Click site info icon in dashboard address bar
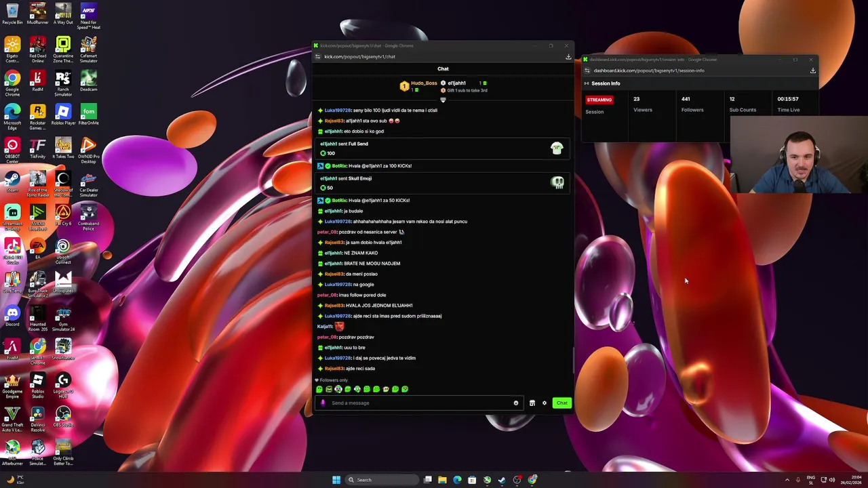This screenshot has width=868, height=488. tap(587, 70)
